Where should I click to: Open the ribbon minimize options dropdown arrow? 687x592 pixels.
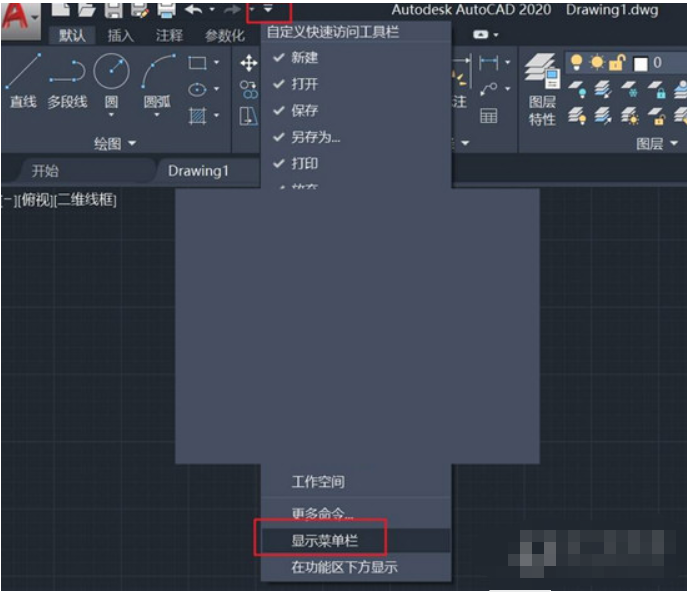coord(496,35)
